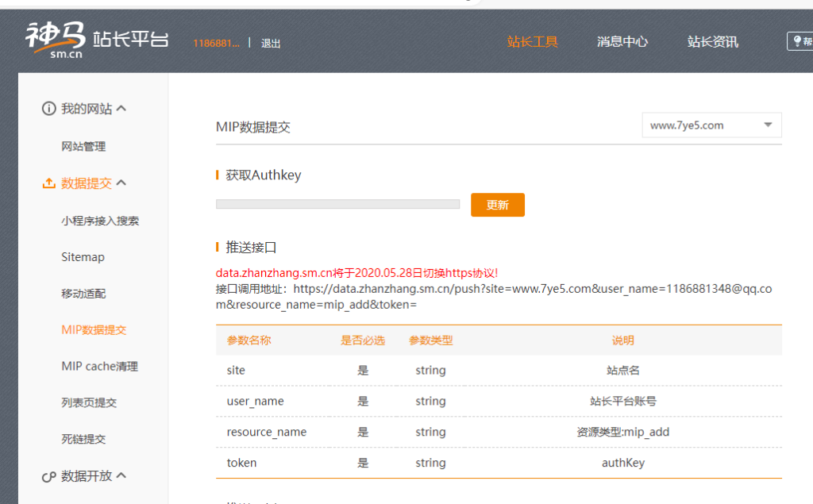The image size is (813, 504).
Task: Select 移动适配 in sidebar
Action: click(83, 294)
